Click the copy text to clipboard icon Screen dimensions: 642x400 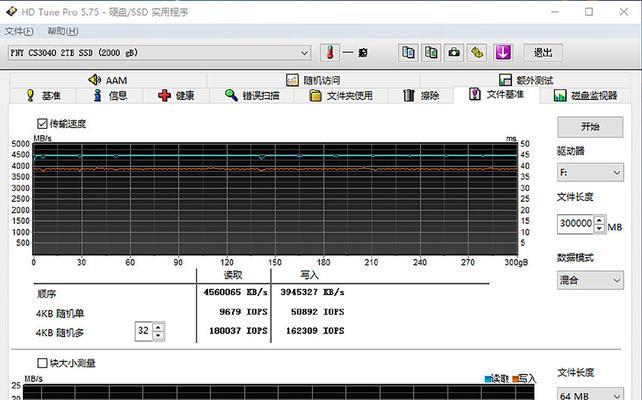point(408,52)
